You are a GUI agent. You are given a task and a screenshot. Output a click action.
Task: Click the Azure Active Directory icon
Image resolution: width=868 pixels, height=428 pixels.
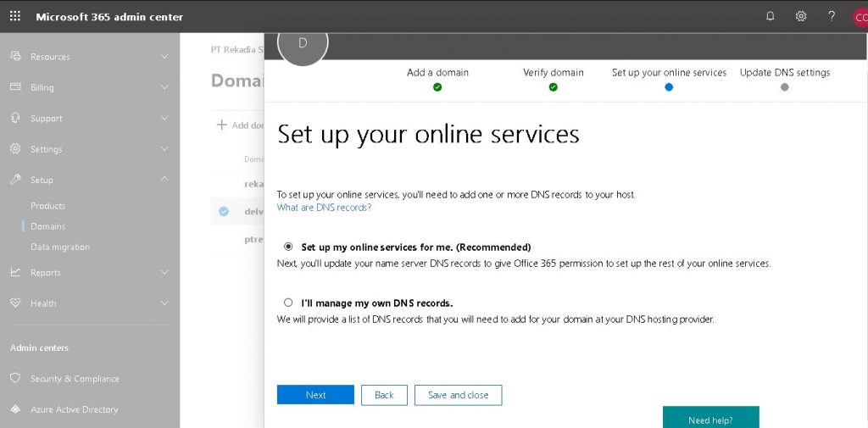[x=15, y=409]
